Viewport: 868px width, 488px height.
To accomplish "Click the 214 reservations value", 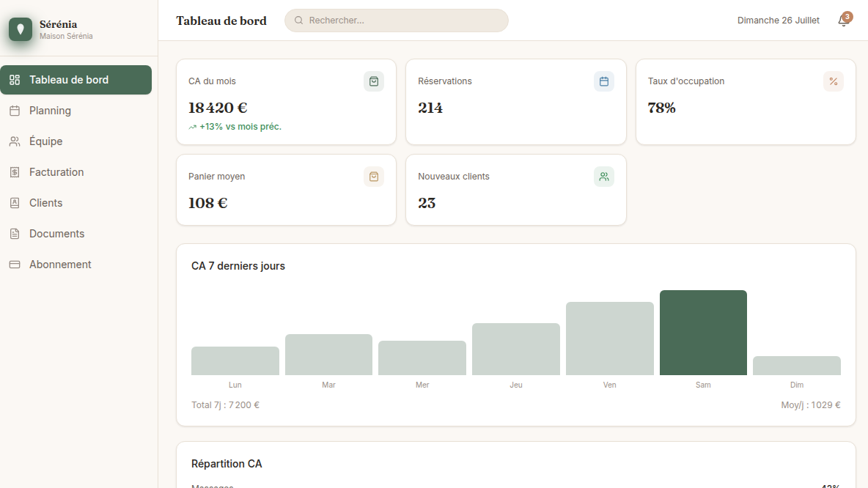I will coord(430,107).
